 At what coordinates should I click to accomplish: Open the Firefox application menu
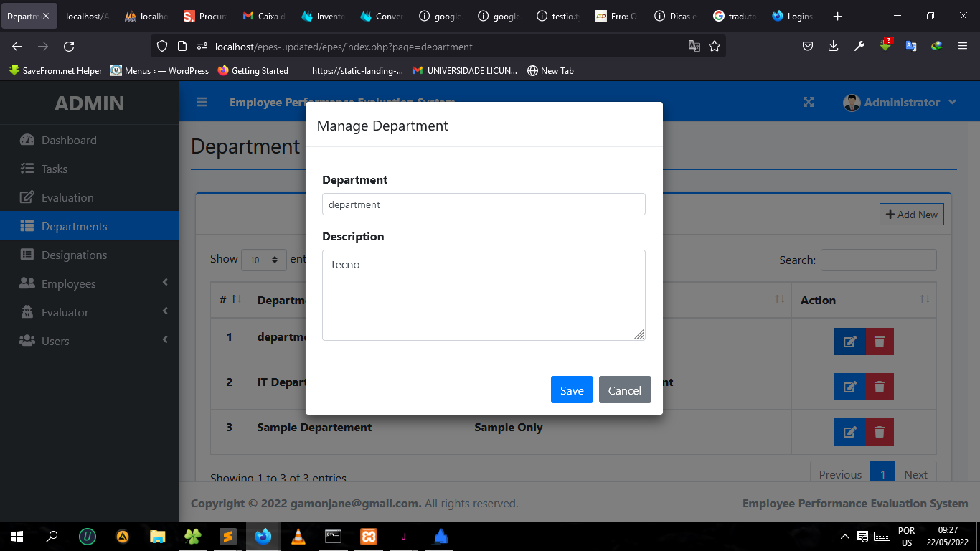[963, 47]
